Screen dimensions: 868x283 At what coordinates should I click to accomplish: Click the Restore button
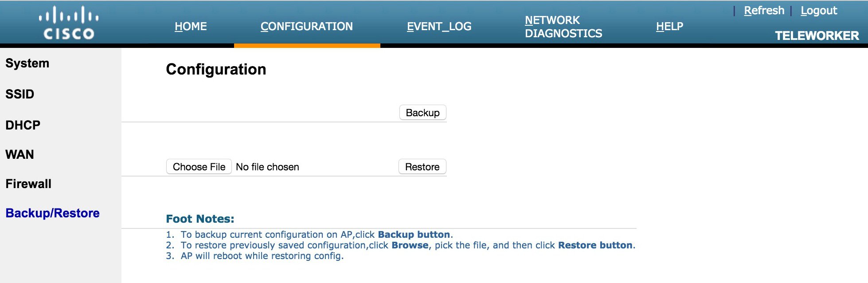coord(422,167)
